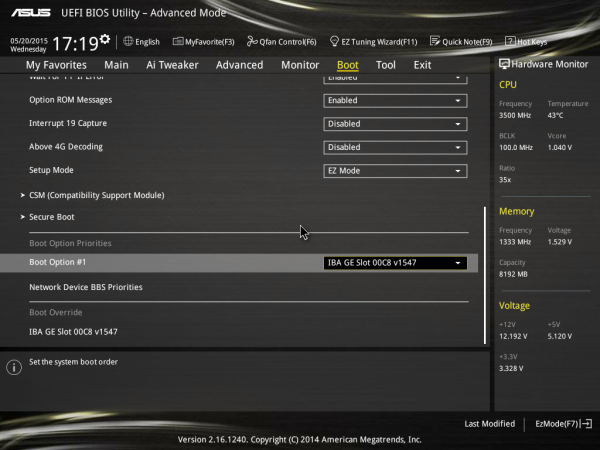This screenshot has width=600, height=450.
Task: Select the Boot tab
Action: click(x=347, y=65)
